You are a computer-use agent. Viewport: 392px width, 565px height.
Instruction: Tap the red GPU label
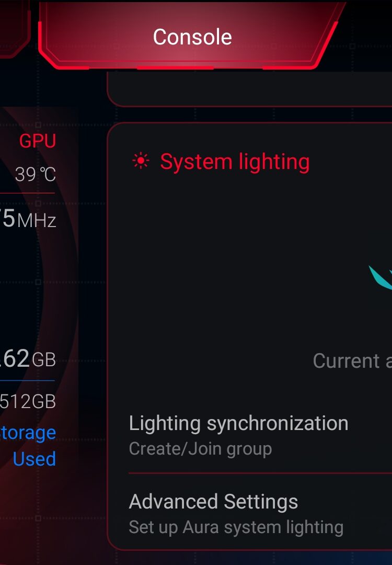[38, 141]
